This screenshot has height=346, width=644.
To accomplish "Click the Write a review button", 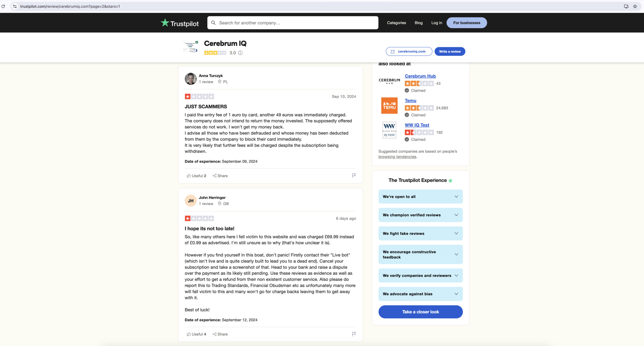I will [450, 51].
